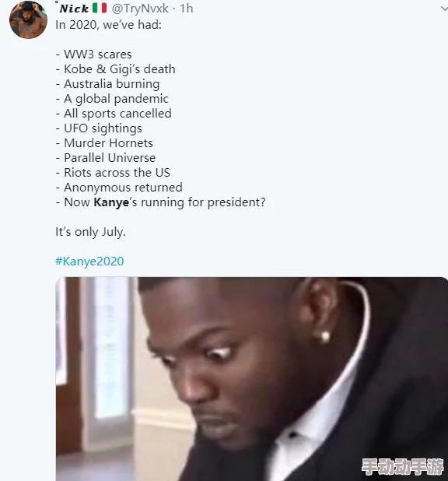Select the "Riots across the US" line
The width and height of the screenshot is (448, 481).
point(113,173)
